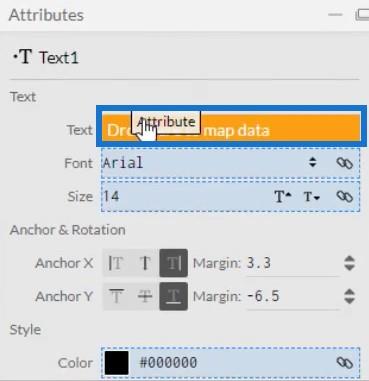Click the Size field showing 14

[x=187, y=196]
